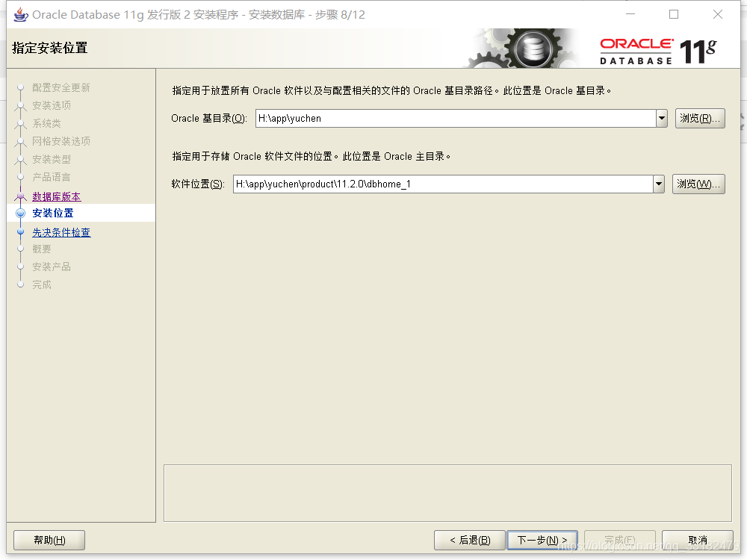Click the 浏览(R)... button for Oracle base
This screenshot has height=560, width=747.
point(700,118)
